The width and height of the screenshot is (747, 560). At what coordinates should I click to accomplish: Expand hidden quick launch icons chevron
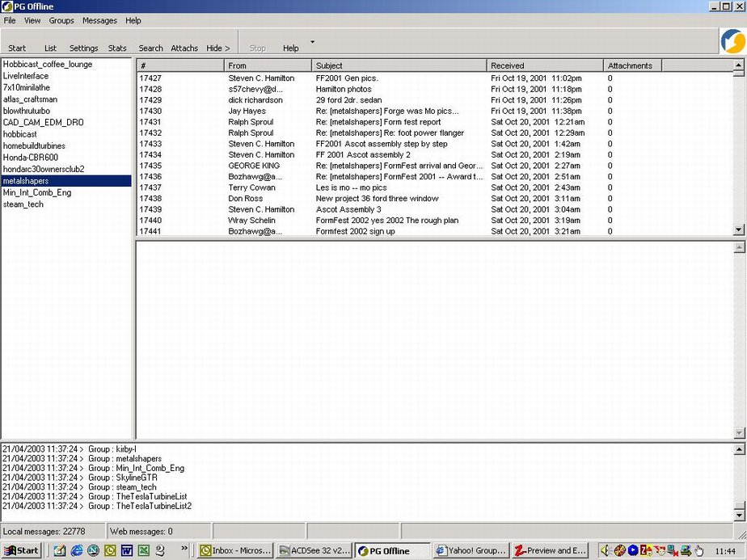(184, 549)
